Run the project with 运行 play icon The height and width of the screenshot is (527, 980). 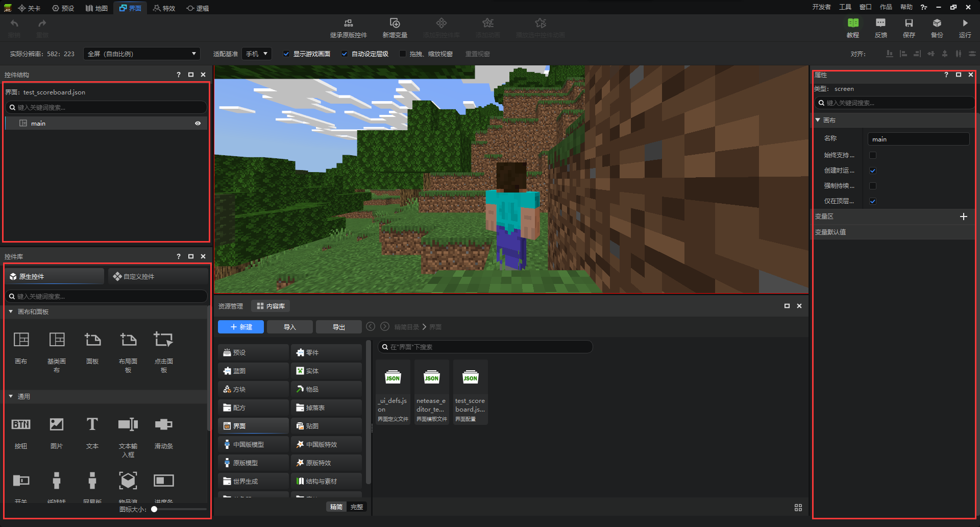coord(965,23)
